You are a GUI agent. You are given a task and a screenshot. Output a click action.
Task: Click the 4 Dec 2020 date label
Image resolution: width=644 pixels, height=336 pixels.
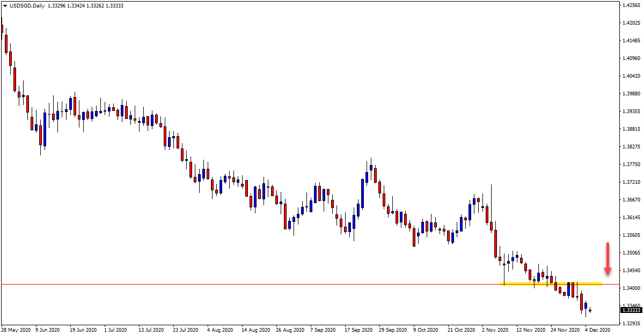[x=597, y=331]
